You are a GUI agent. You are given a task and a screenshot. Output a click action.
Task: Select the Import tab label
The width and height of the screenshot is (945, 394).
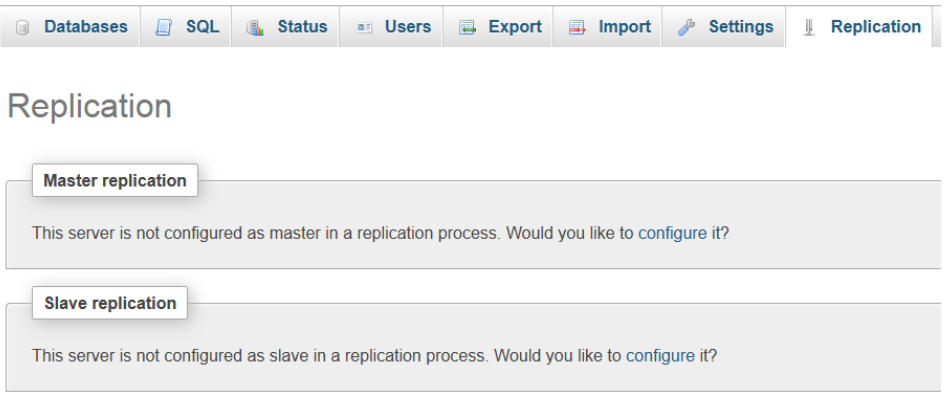click(624, 27)
